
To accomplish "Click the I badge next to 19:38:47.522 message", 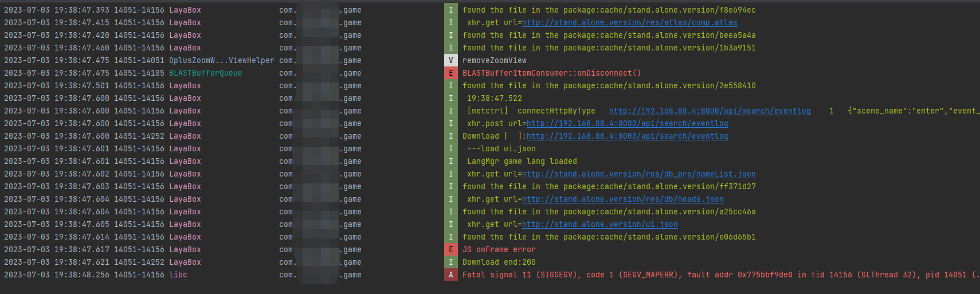I will click(450, 98).
